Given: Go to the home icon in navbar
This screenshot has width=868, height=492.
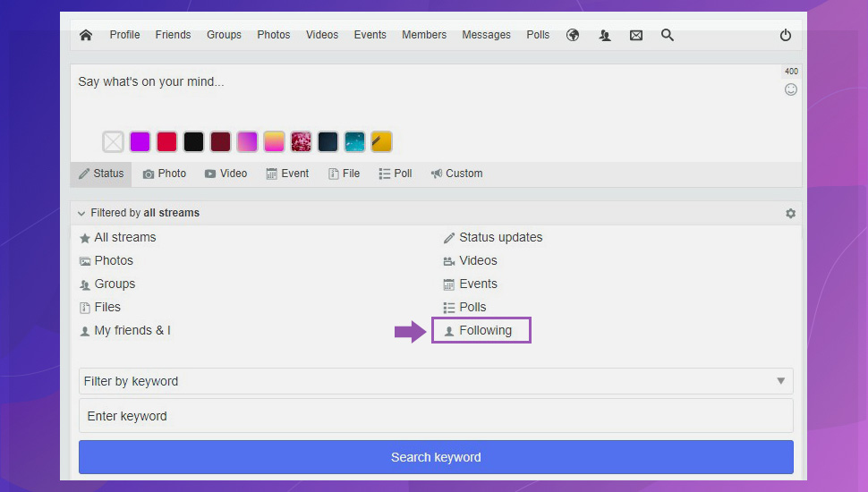Looking at the screenshot, I should pos(86,35).
